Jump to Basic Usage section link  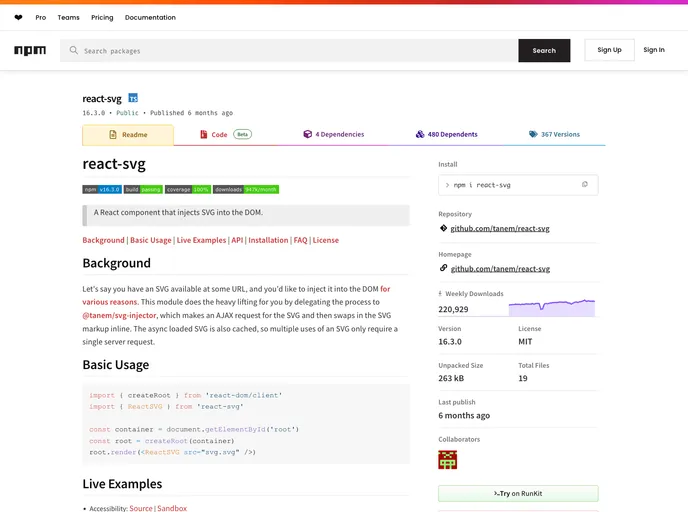(150, 240)
